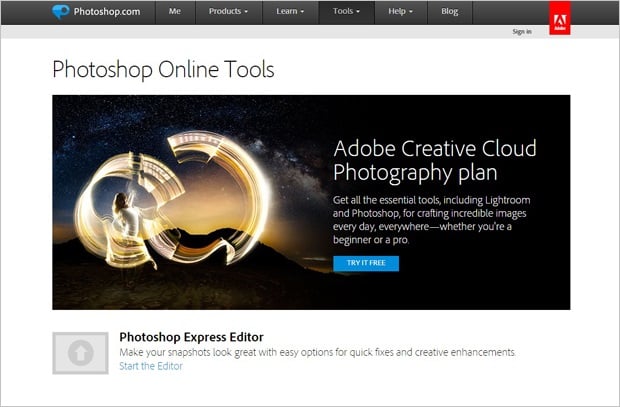Screen dimensions: 620x407
Task: Click the Start the Editor link
Action: 151,366
